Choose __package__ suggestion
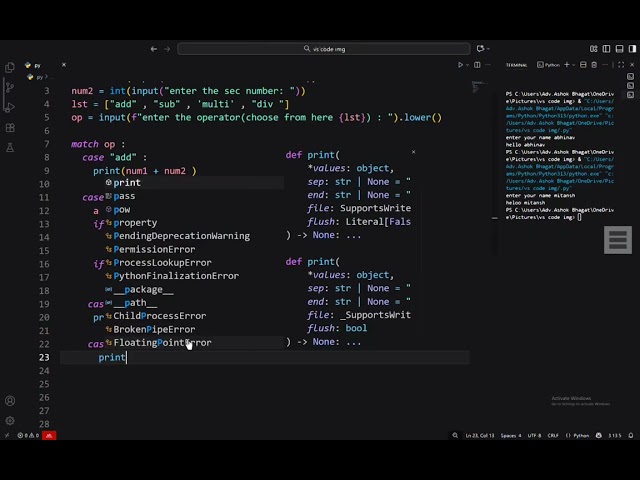Viewport: 640px width, 480px height. pos(194,289)
